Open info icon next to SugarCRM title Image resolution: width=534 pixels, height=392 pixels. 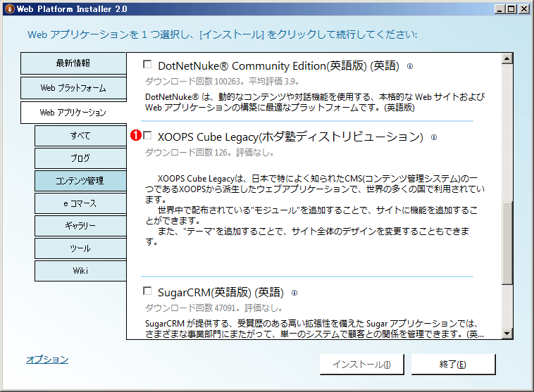click(294, 293)
